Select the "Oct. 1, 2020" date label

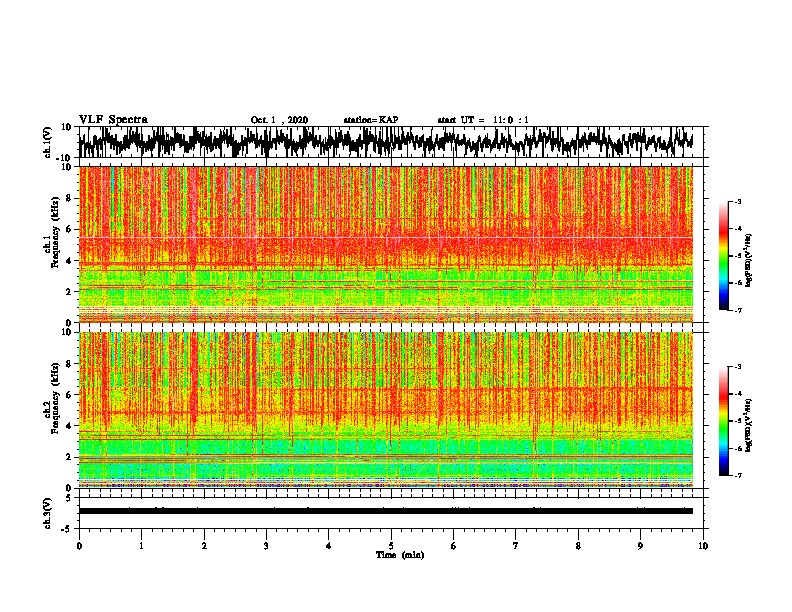click(279, 120)
